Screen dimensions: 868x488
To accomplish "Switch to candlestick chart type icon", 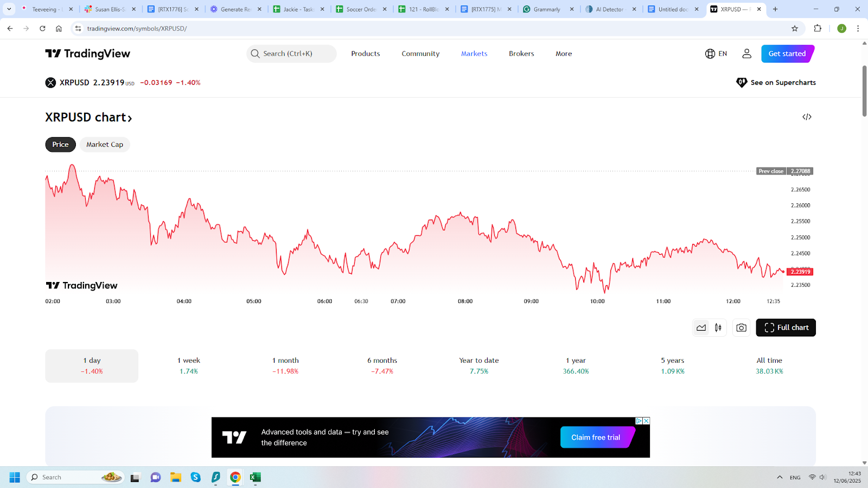I will coord(718,328).
